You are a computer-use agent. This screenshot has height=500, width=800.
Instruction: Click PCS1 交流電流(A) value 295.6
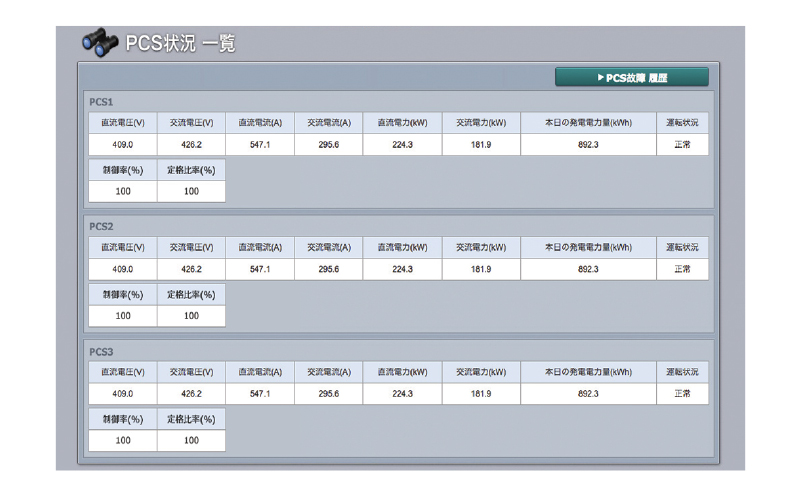click(x=329, y=145)
